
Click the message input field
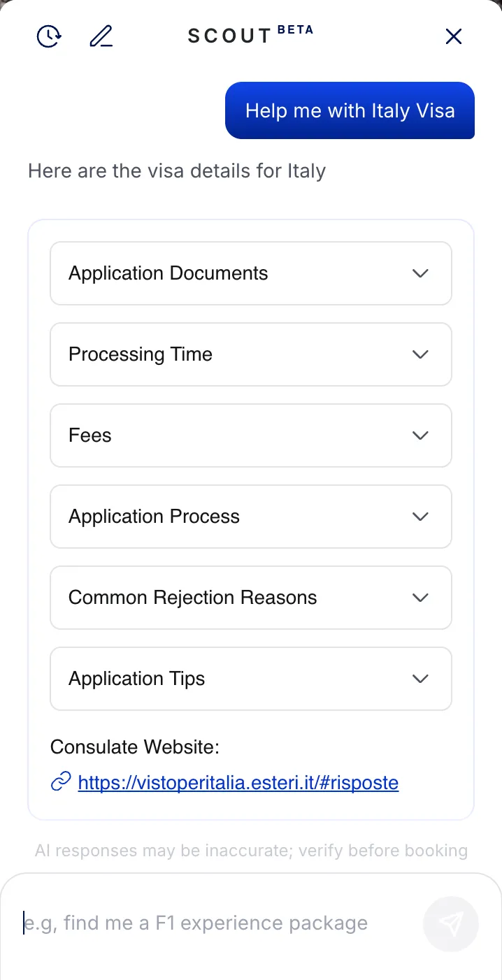pos(210,923)
